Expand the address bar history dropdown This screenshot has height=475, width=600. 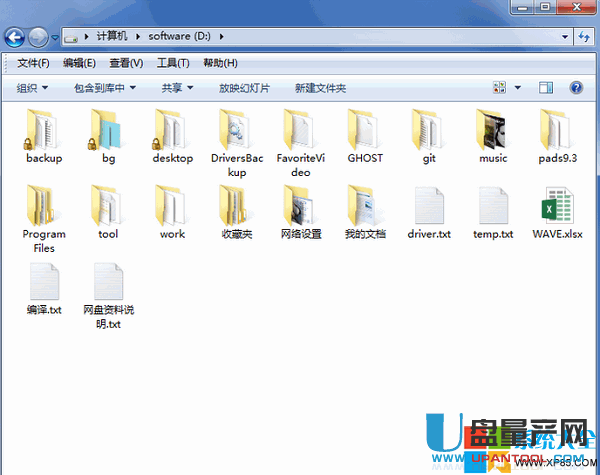tap(565, 37)
